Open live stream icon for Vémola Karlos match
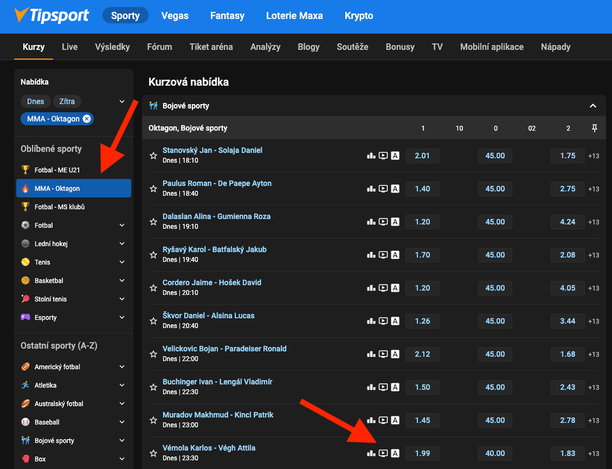Viewport: 612px width, 469px height. tap(383, 453)
